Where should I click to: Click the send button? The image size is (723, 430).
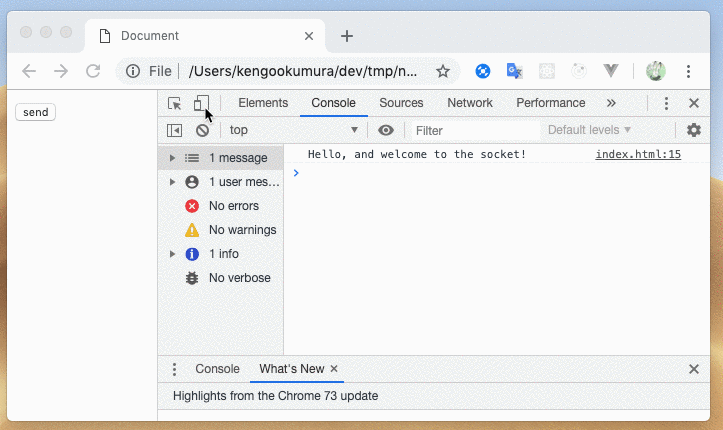[35, 112]
